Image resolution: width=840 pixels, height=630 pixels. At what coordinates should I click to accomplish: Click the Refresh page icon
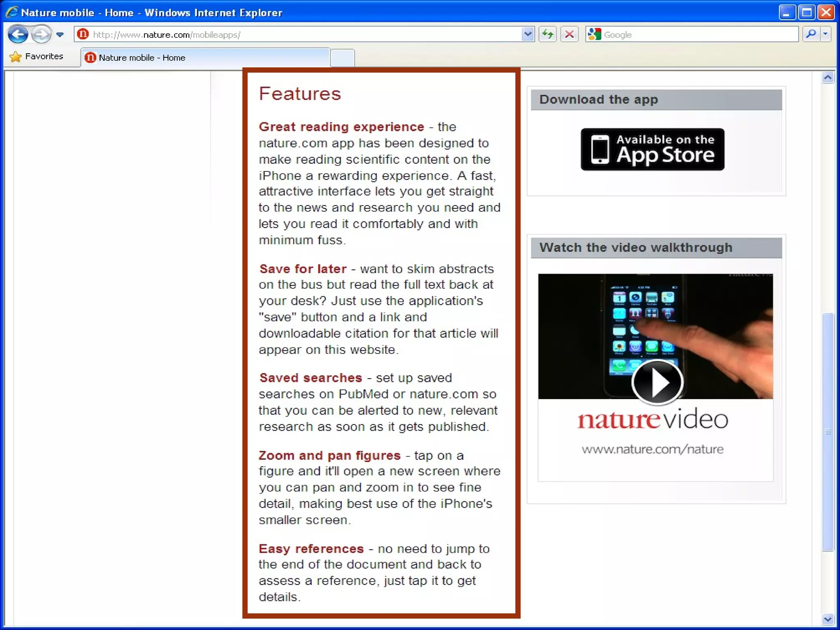[548, 34]
